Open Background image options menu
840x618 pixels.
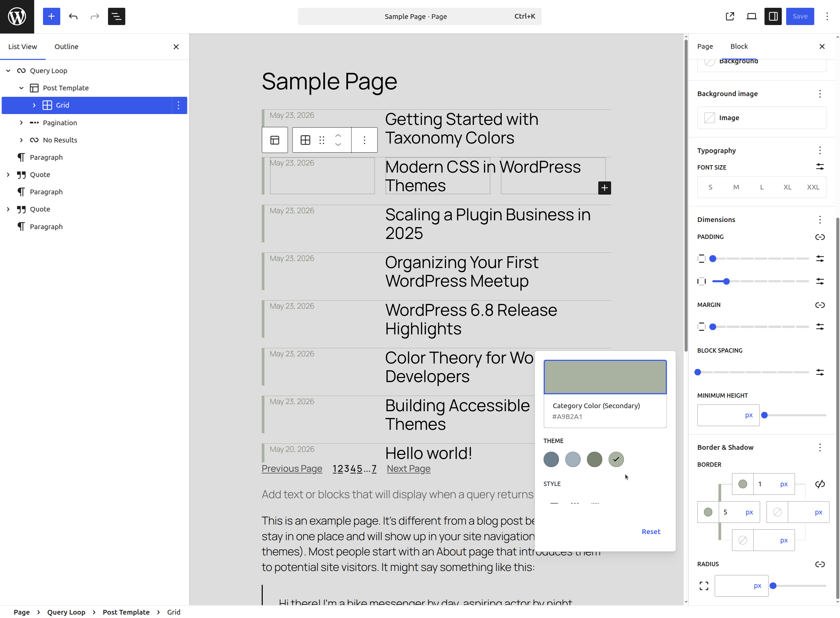pos(820,94)
